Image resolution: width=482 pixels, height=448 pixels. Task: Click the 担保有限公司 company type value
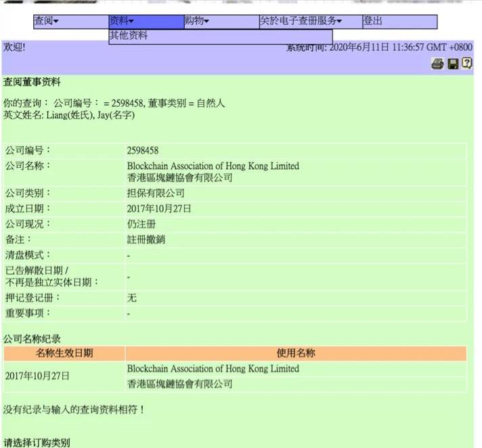click(156, 193)
